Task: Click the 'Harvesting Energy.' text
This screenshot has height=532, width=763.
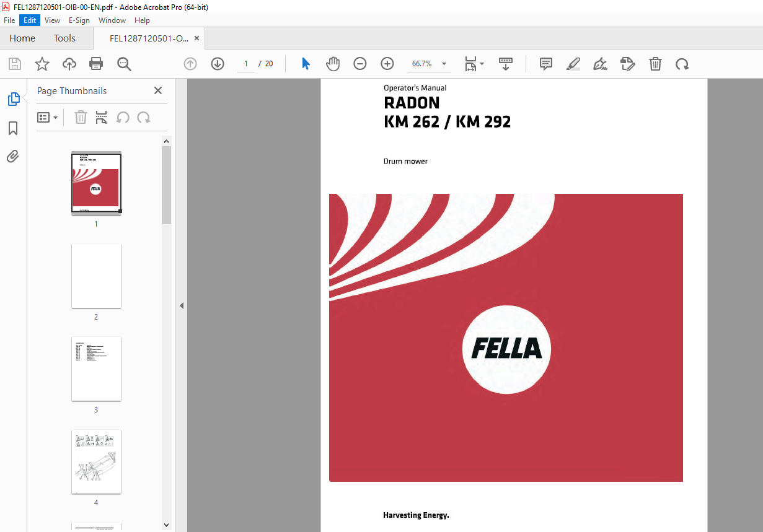Action: coord(416,515)
